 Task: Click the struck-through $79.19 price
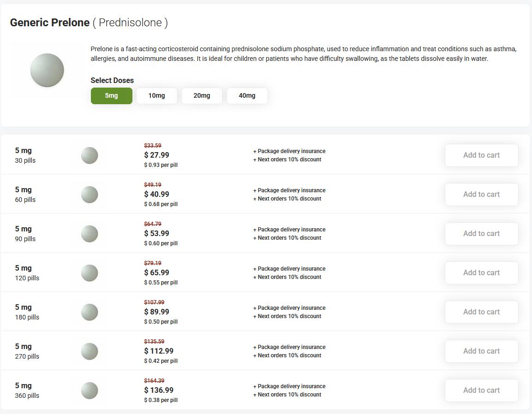[x=153, y=263]
